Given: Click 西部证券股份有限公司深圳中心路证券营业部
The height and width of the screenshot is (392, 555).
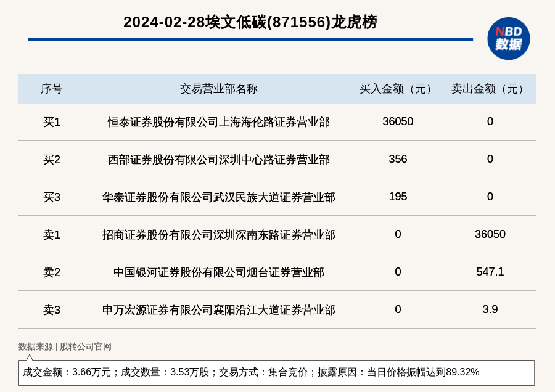Looking at the screenshot, I should coord(219,160).
